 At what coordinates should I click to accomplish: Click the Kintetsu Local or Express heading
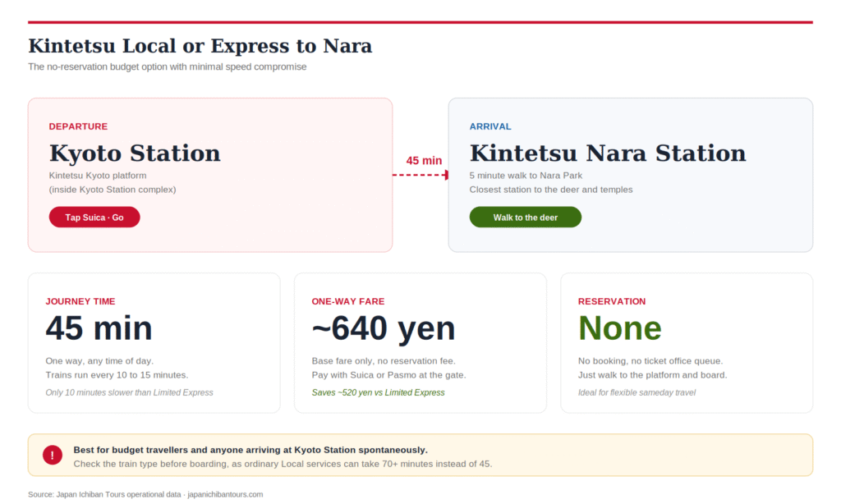point(200,46)
